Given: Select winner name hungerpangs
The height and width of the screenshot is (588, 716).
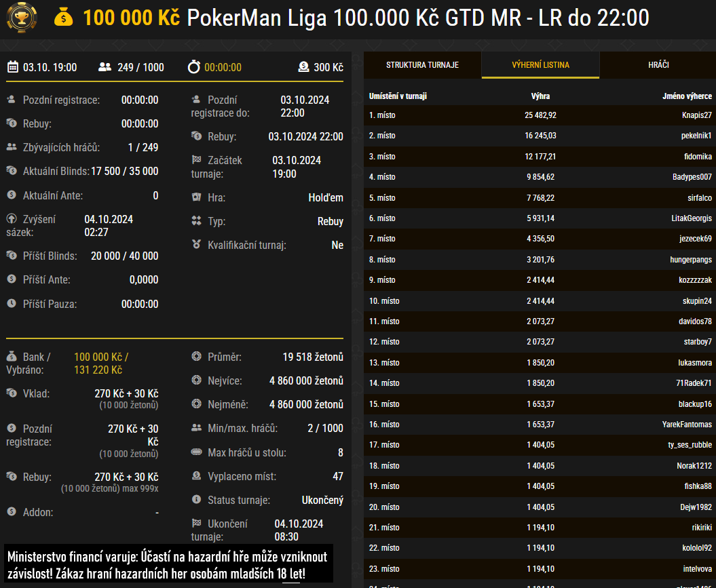Looking at the screenshot, I should point(691,260).
